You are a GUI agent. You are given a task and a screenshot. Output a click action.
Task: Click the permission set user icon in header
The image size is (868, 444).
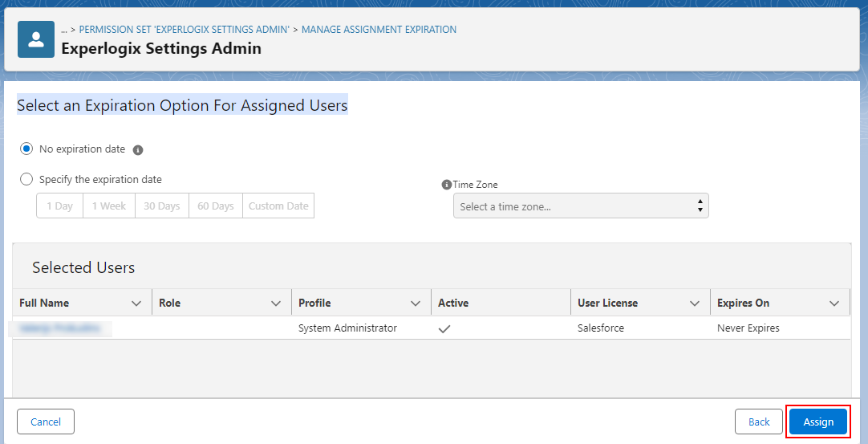pos(36,39)
